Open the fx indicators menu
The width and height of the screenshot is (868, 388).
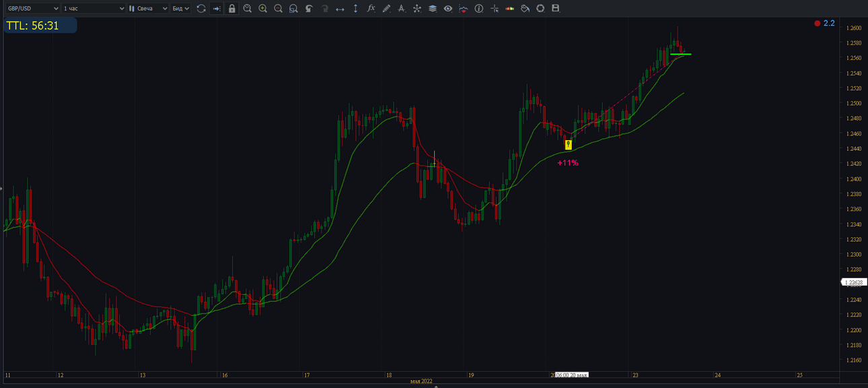click(371, 9)
